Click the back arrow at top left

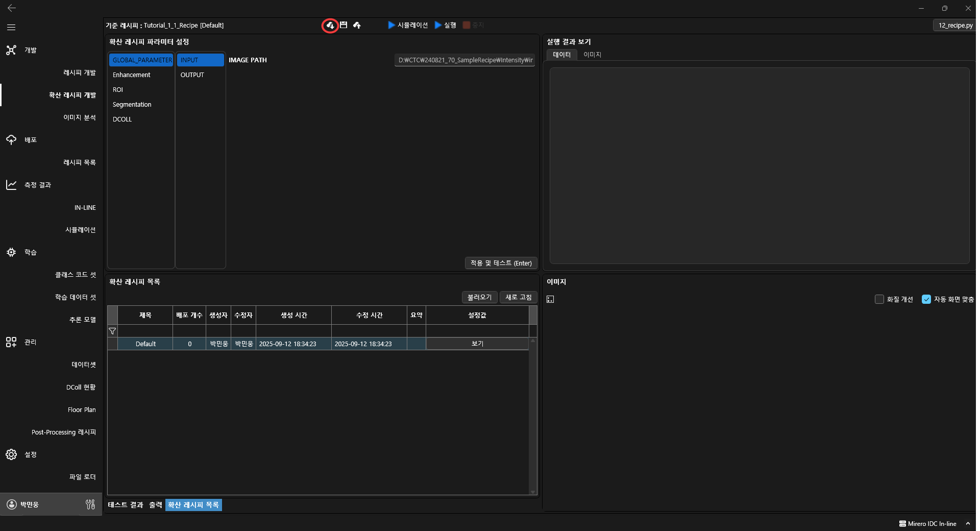[x=11, y=8]
